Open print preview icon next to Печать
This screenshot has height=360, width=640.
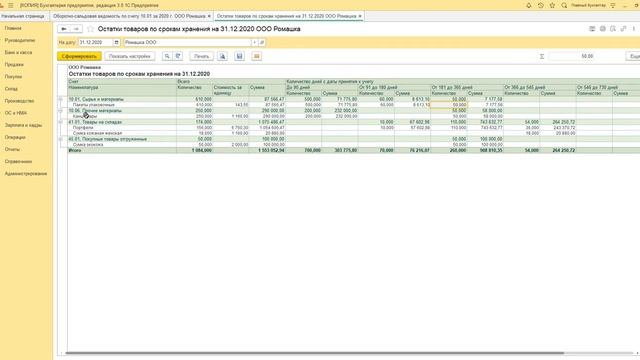point(222,56)
